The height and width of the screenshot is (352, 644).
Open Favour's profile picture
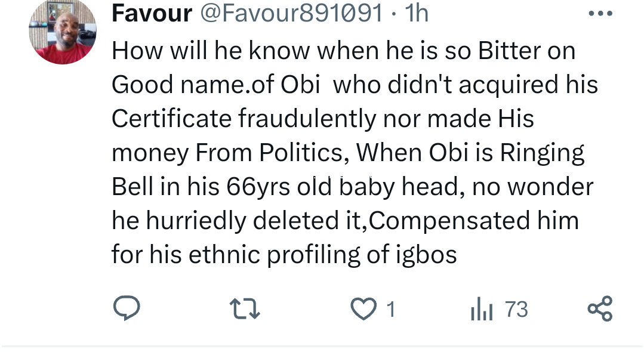point(62,32)
